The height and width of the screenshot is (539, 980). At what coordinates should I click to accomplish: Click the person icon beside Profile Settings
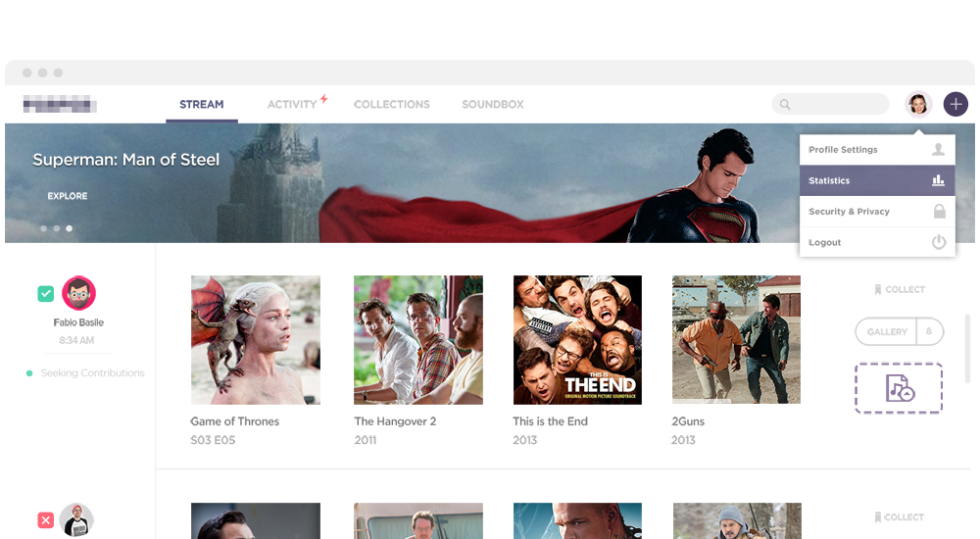939,150
